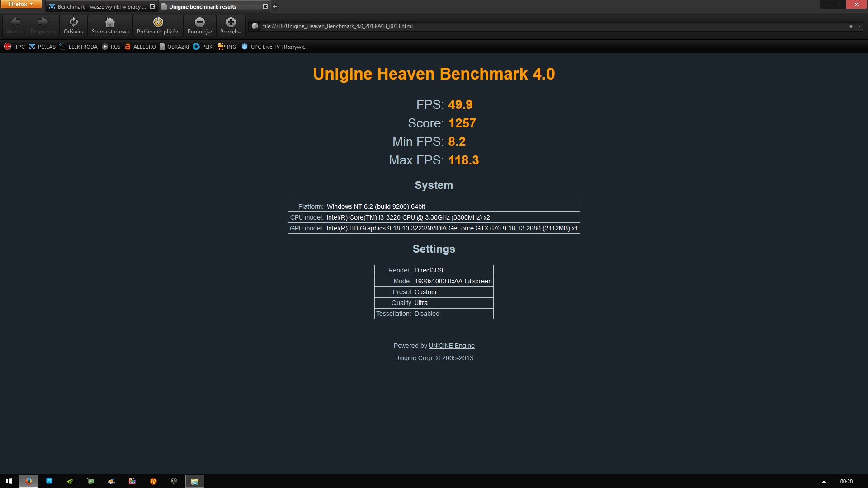Open the UNIGINE Engine link

click(451, 346)
